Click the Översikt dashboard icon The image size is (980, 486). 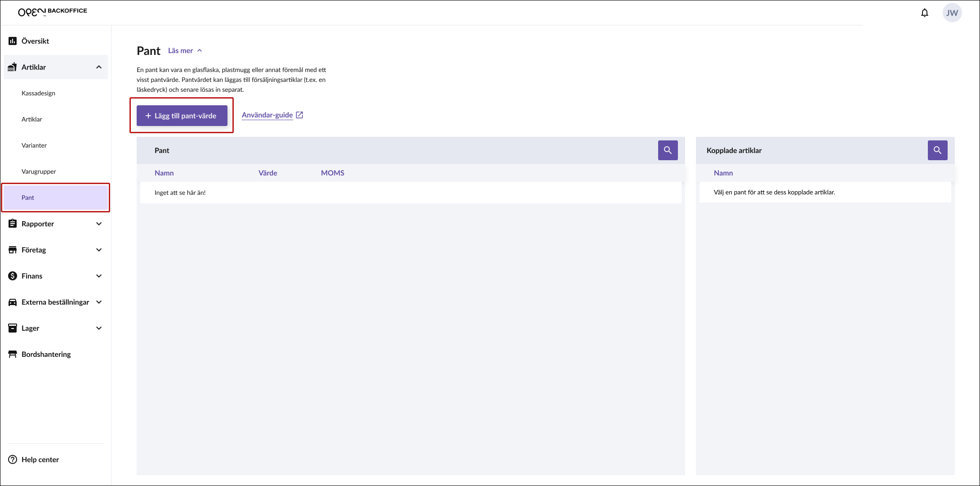coord(13,41)
